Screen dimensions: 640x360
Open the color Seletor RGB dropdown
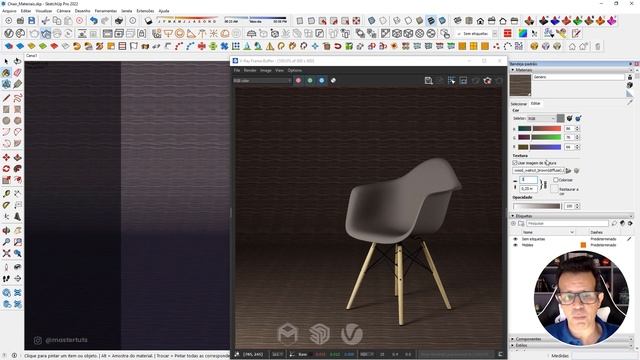click(541, 118)
